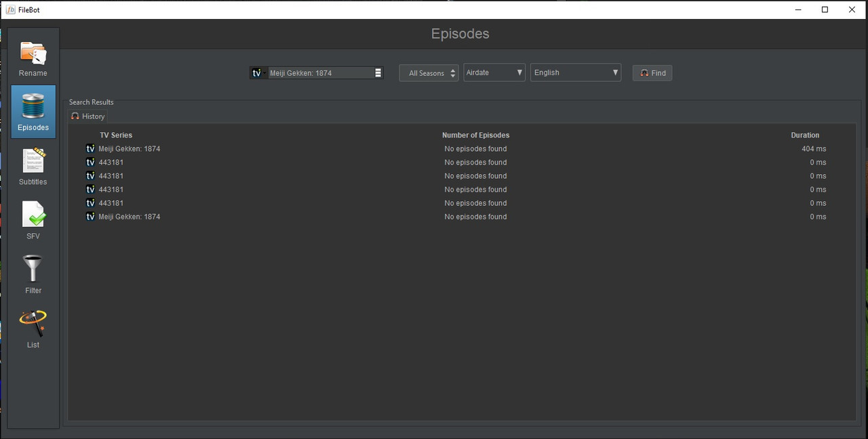Open the English language dropdown
This screenshot has height=439, width=868.
tap(576, 72)
